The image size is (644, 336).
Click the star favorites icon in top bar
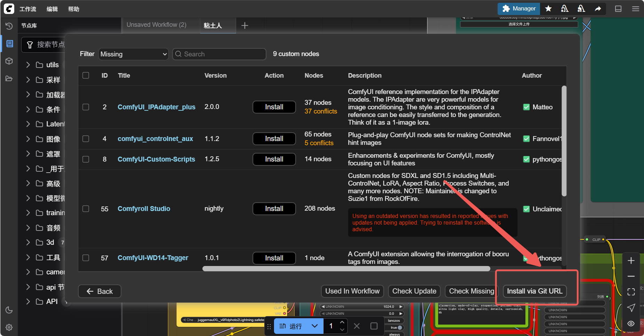click(x=548, y=9)
